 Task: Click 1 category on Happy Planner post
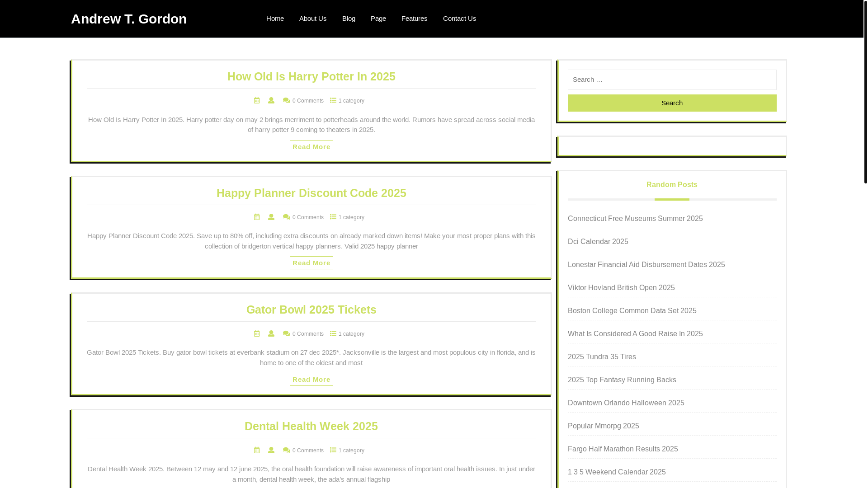click(x=351, y=217)
